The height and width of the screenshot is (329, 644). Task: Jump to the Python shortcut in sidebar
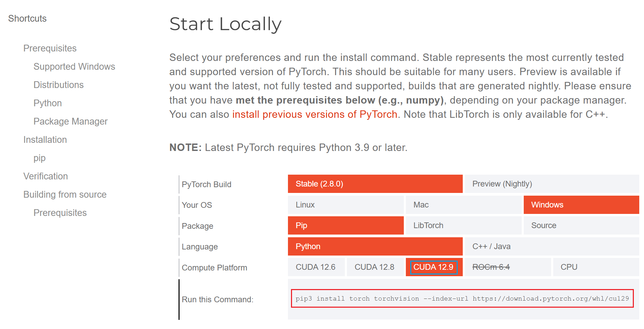[x=47, y=103]
